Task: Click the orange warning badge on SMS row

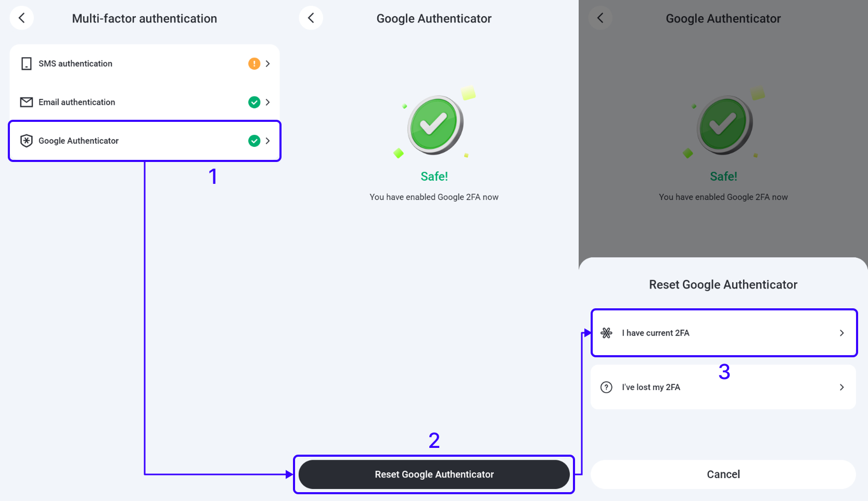Action: [254, 64]
